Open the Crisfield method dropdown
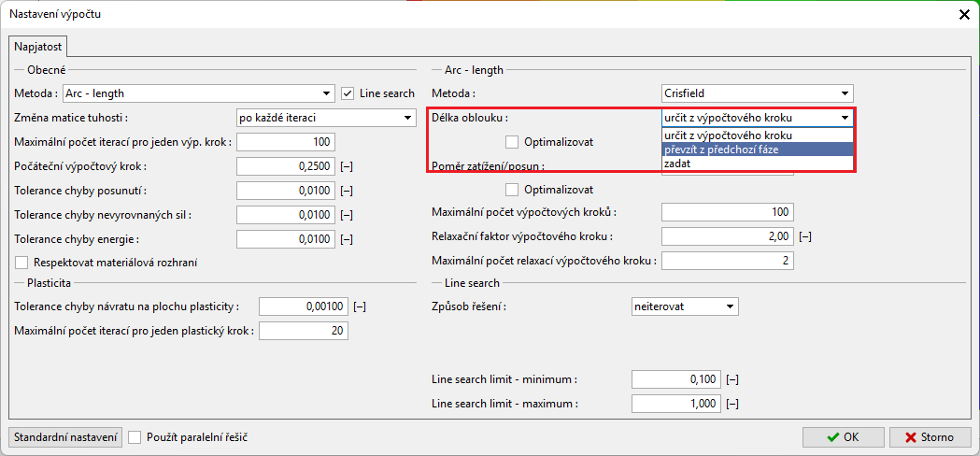 click(757, 93)
